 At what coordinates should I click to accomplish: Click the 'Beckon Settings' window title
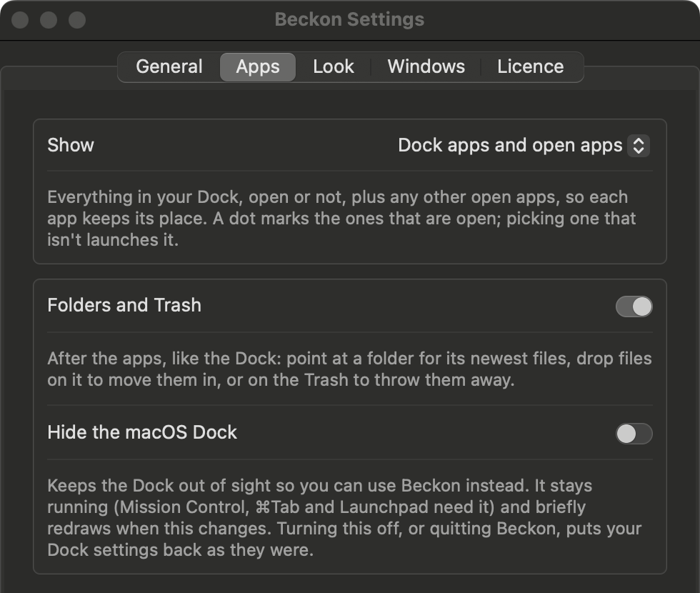pyautogui.click(x=349, y=19)
